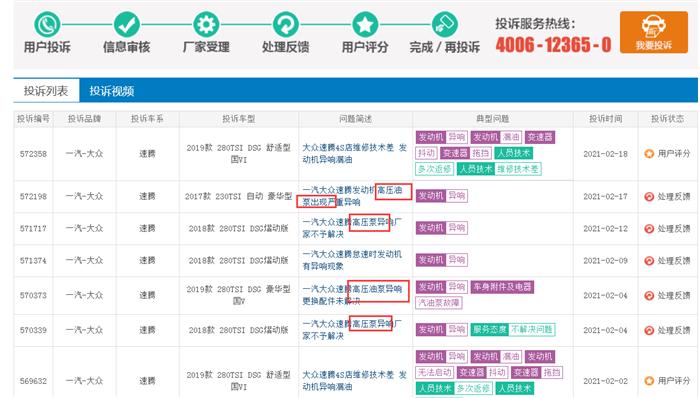Screen dimensions: 700x398
Task: Click complaint number 571374
Action: coord(33,261)
